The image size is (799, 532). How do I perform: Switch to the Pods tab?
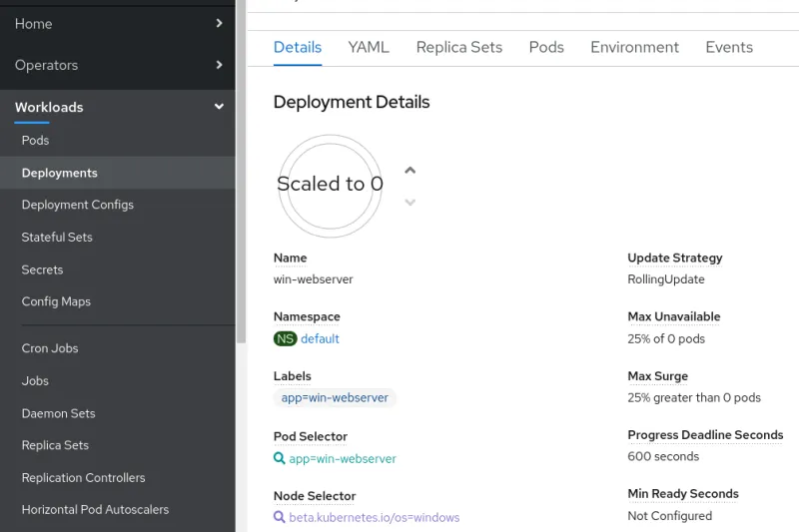tap(546, 47)
